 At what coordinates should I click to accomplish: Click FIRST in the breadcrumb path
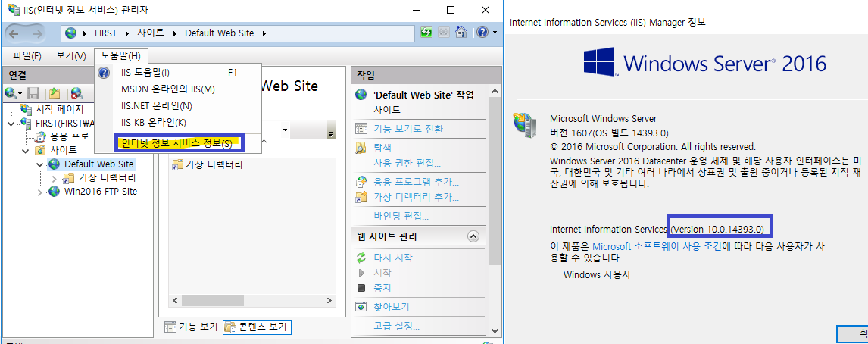click(106, 33)
